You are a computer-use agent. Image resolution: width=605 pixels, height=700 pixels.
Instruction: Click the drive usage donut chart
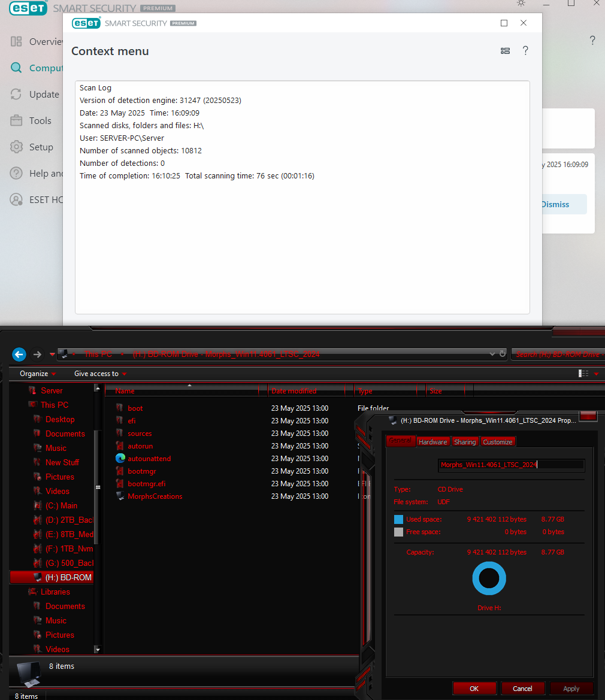tap(489, 578)
